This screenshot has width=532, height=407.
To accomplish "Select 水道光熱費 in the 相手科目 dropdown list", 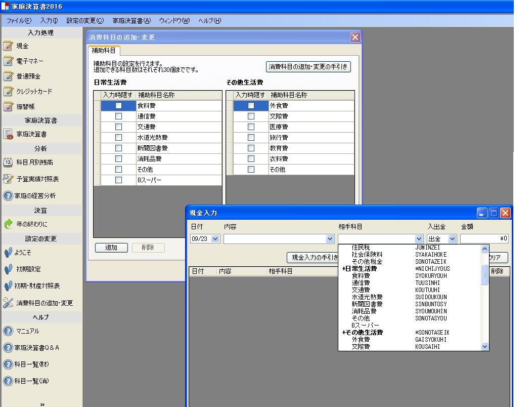I will (367, 297).
